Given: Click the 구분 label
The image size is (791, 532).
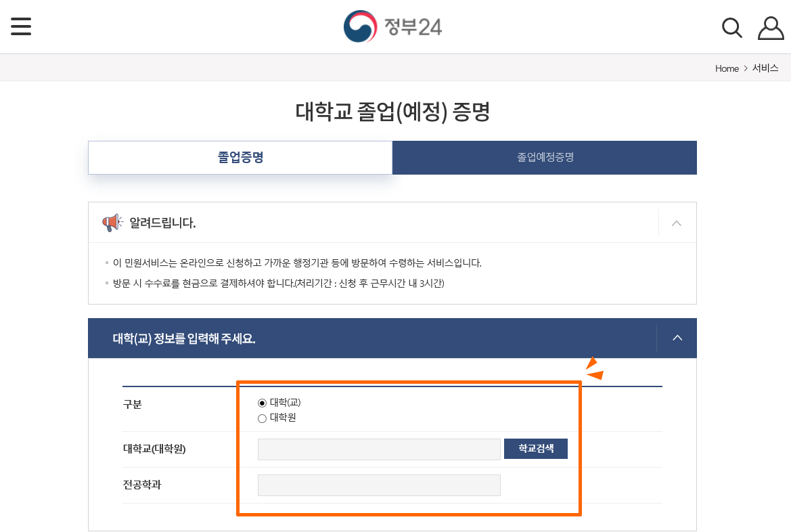Looking at the screenshot, I should (x=133, y=404).
